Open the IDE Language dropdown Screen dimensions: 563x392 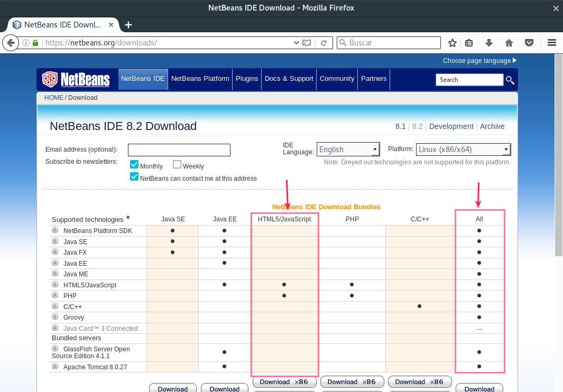point(348,150)
